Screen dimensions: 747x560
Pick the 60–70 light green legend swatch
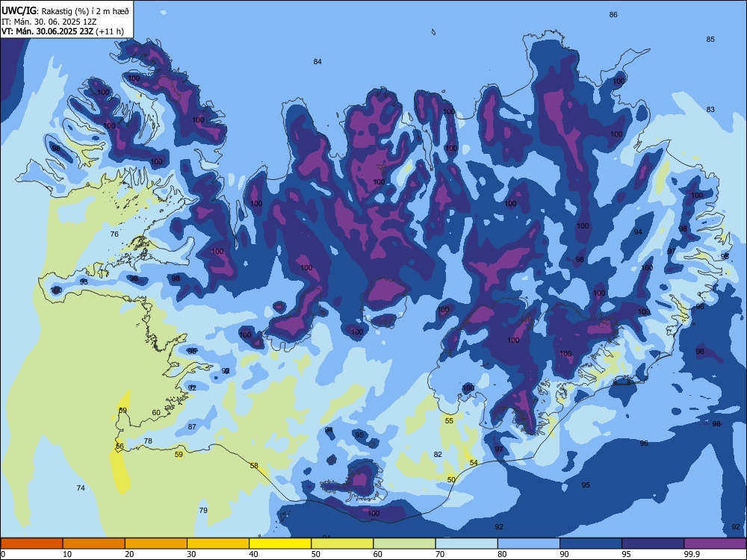click(404, 544)
